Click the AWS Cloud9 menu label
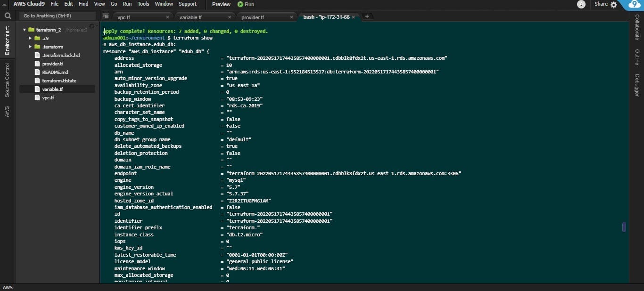The image size is (644, 291). click(29, 4)
